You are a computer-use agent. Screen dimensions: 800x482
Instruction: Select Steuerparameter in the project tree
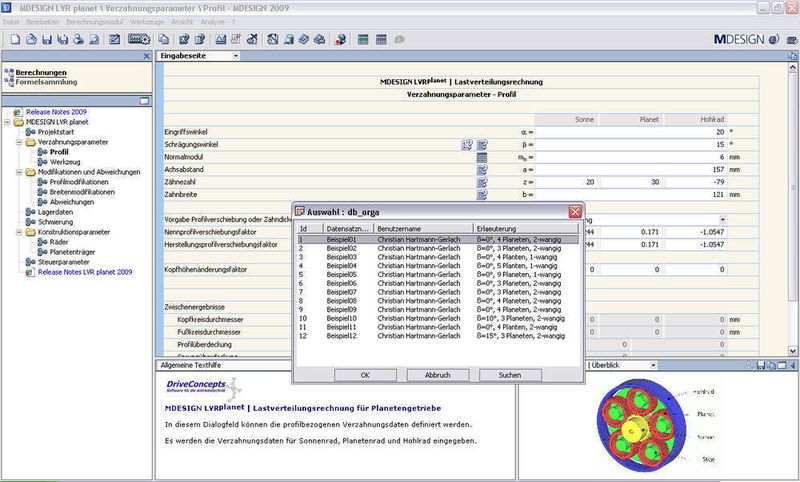(x=64, y=262)
